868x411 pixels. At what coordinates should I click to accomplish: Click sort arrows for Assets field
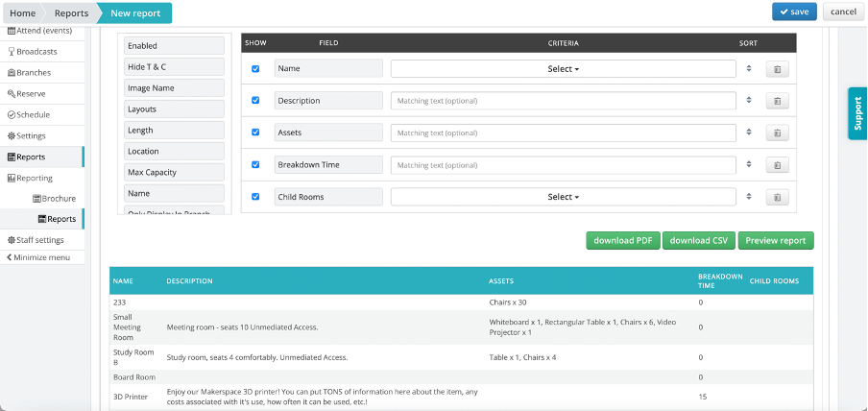748,133
